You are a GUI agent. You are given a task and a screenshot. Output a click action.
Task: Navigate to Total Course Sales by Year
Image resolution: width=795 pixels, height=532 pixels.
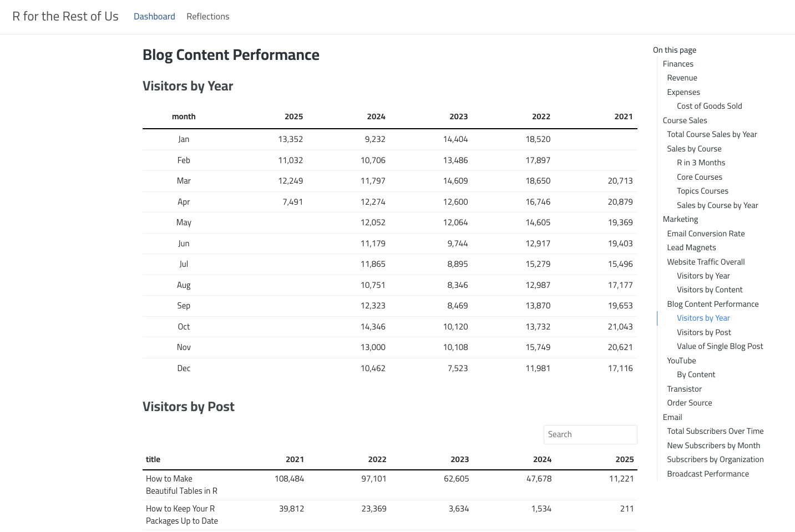tap(712, 134)
